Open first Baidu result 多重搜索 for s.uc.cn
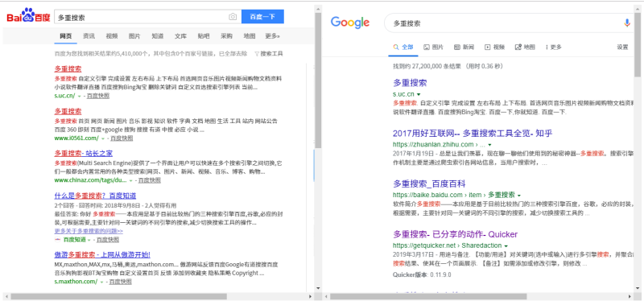The width and height of the screenshot is (644, 301). pos(68,68)
